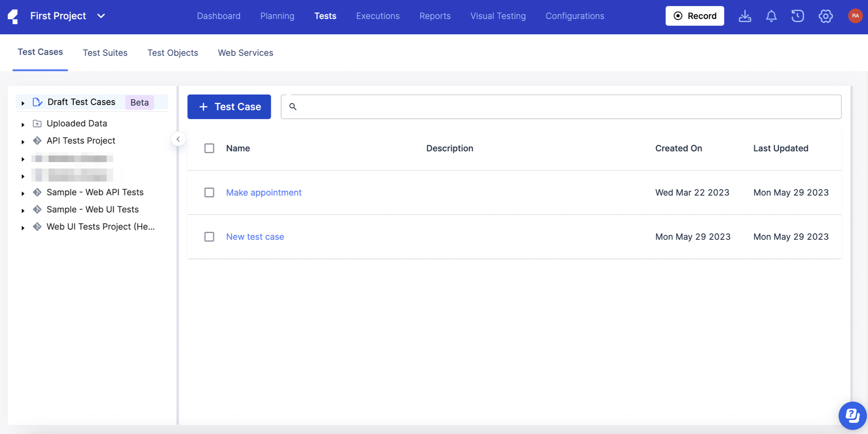Click the Sample - Web UI Tests git icon
The height and width of the screenshot is (434, 868).
[37, 209]
